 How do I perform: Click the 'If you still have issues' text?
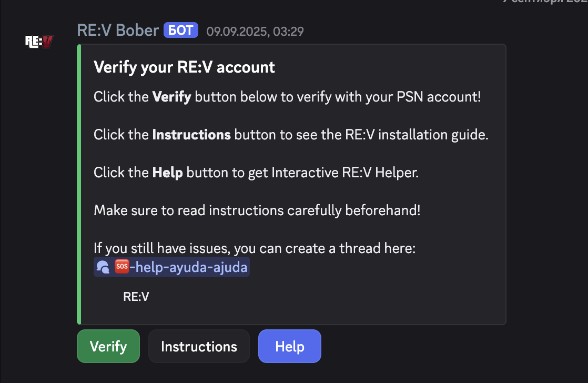[x=255, y=248]
